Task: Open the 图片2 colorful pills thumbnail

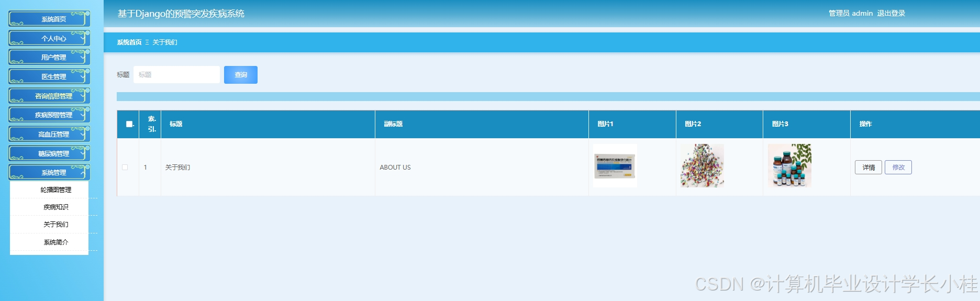Action: [702, 166]
